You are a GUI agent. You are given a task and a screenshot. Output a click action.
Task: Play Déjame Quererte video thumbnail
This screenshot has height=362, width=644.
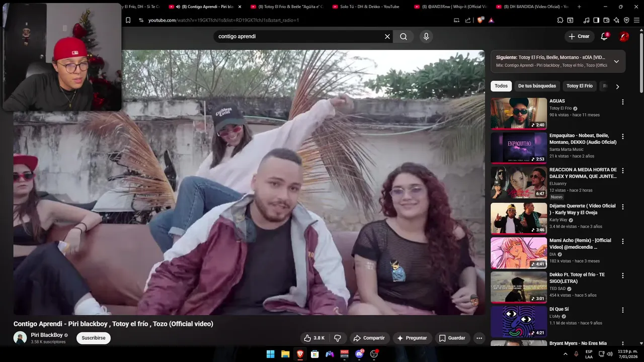pos(519,218)
